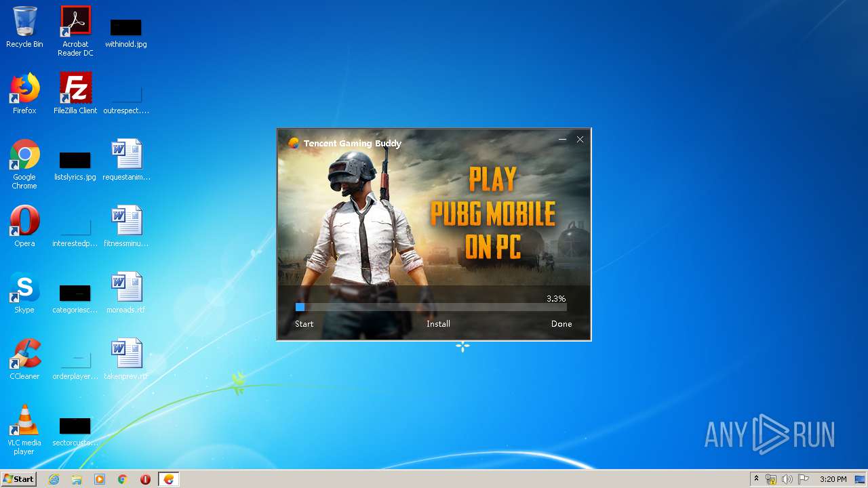The height and width of the screenshot is (488, 868).
Task: Click the Start stage label
Action: 304,324
